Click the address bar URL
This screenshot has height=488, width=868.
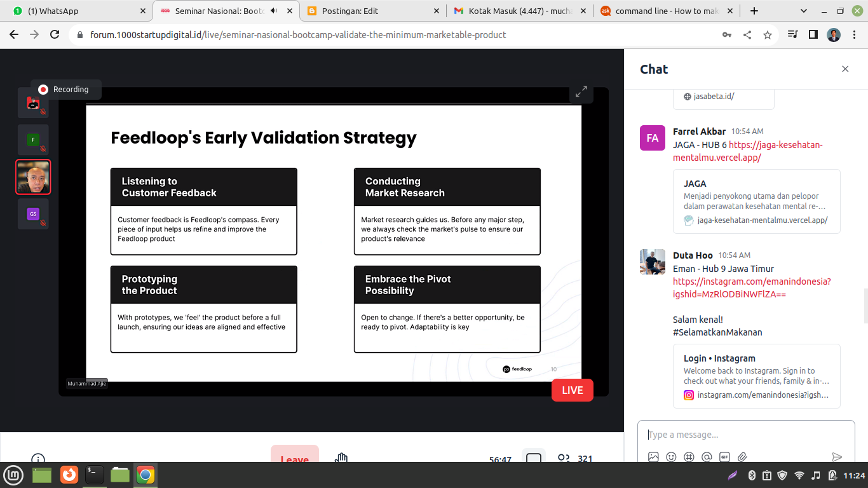tap(298, 35)
